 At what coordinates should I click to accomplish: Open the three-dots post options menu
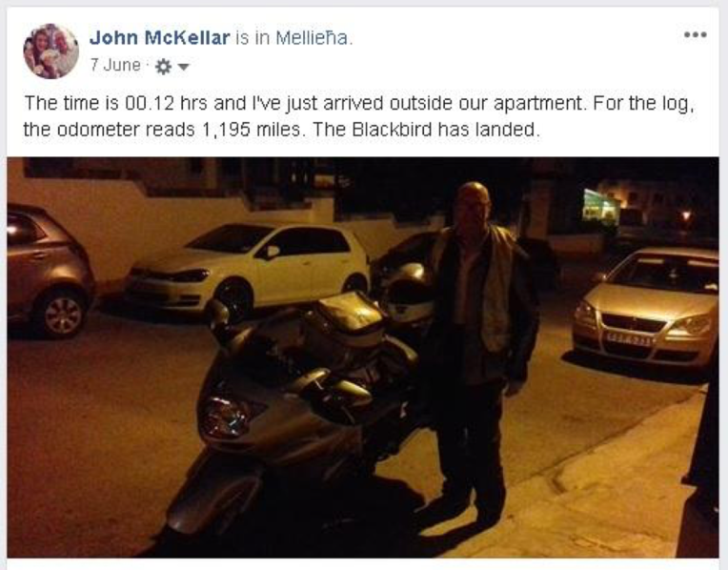(x=695, y=35)
